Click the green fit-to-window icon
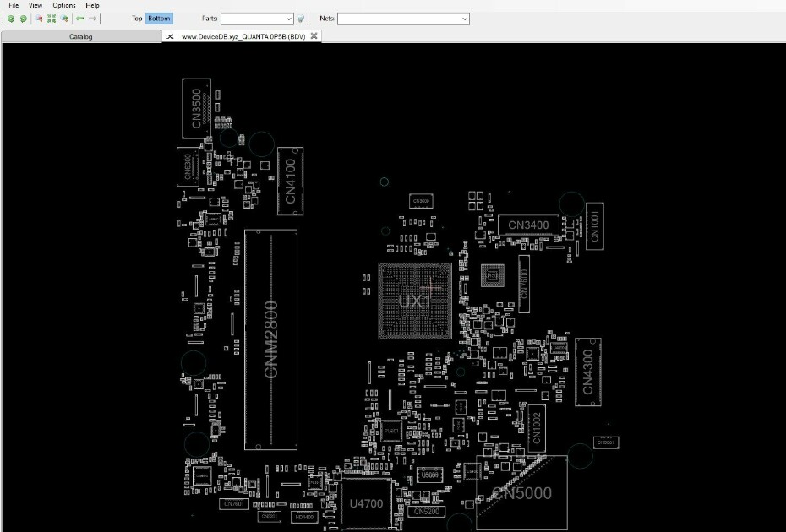The width and height of the screenshot is (786, 532). 51,19
